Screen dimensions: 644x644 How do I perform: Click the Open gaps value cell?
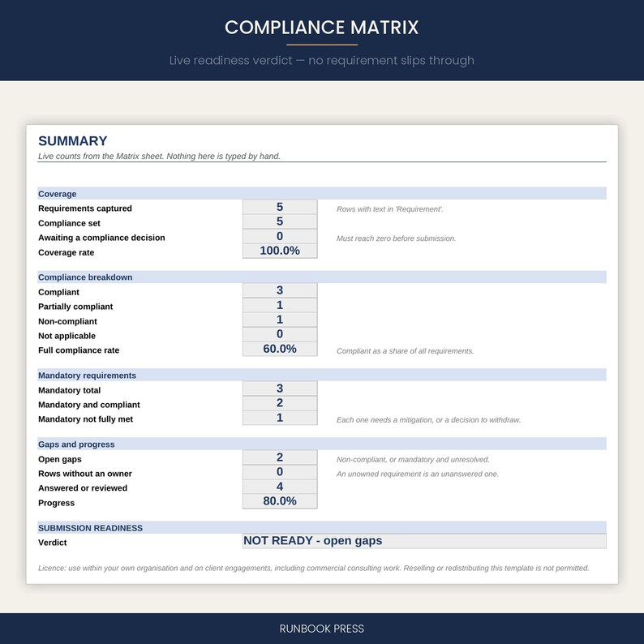280,457
